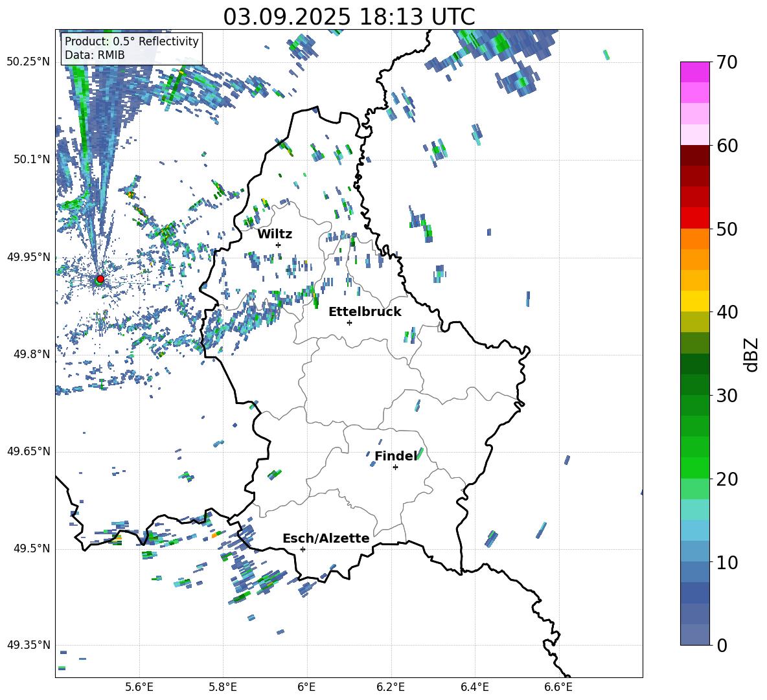The width and height of the screenshot is (767, 700).
Task: Click the 50 tick on the colorbar
Action: click(x=727, y=229)
